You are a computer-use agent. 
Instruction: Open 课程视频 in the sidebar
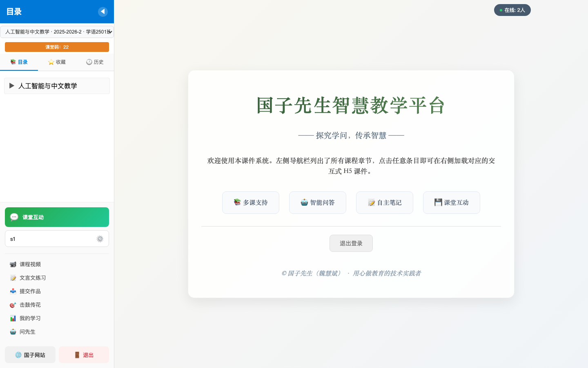pos(57,264)
